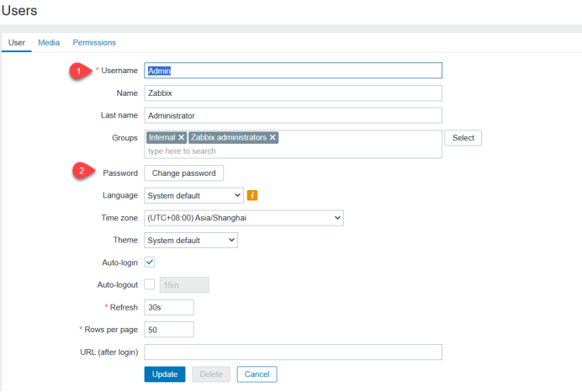Click the Select groups button
This screenshot has height=392, width=582.
[x=463, y=138]
